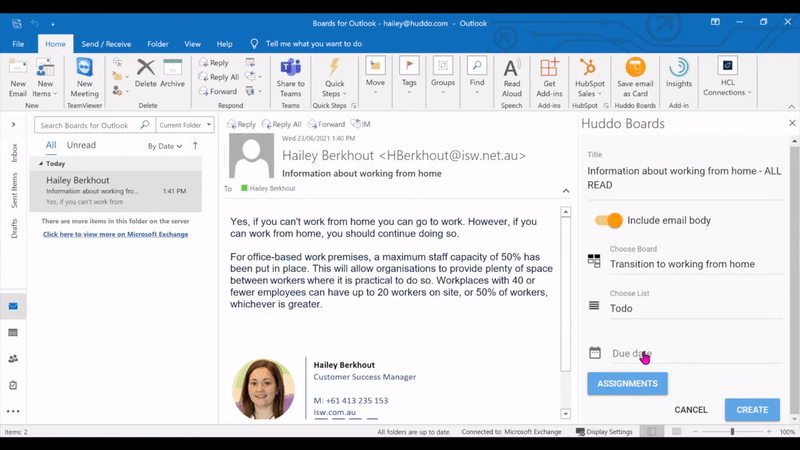Click Forward in the ribbon

218,91
